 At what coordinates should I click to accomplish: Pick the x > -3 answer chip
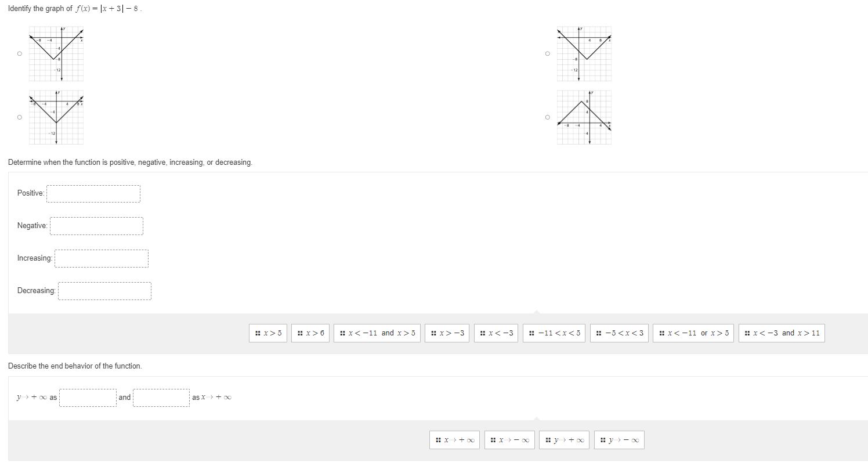[447, 333]
